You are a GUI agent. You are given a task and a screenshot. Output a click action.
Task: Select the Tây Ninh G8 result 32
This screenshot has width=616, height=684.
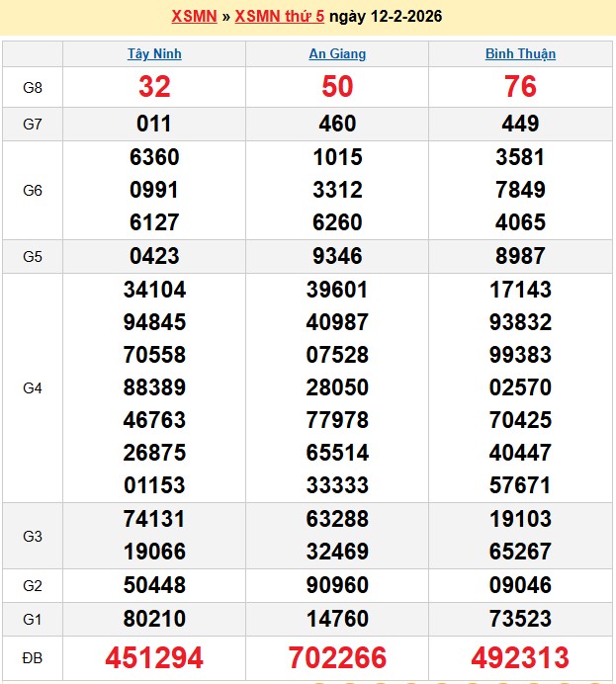(x=154, y=87)
